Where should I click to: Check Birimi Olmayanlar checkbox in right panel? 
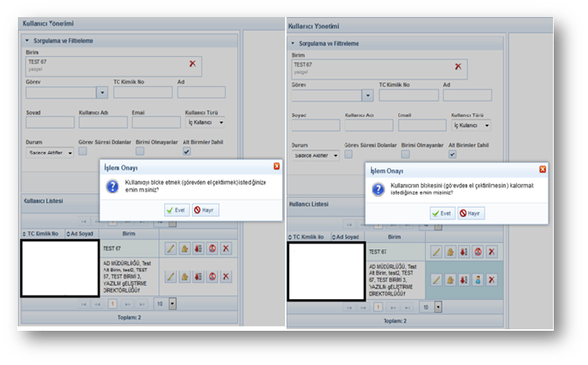[406, 154]
